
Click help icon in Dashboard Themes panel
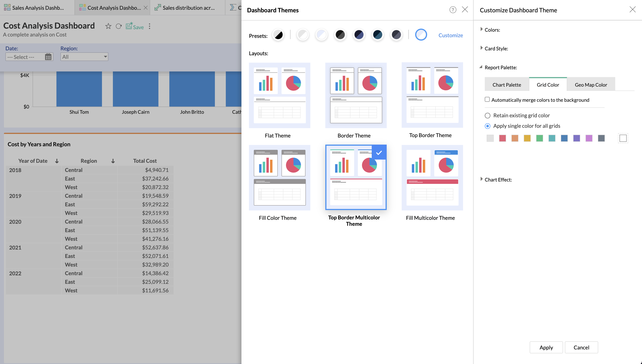(x=453, y=10)
